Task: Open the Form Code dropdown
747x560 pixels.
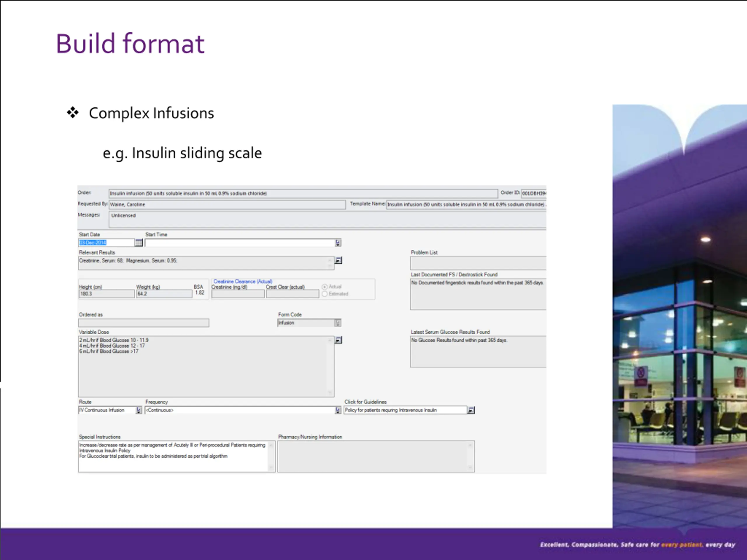Action: coord(338,323)
